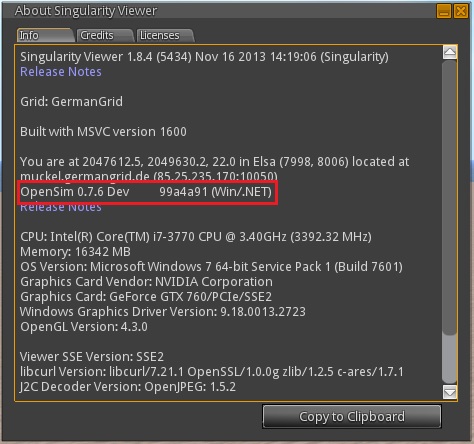Click the scroll down arrow in info panel
The width and height of the screenshot is (474, 444).
[450, 392]
